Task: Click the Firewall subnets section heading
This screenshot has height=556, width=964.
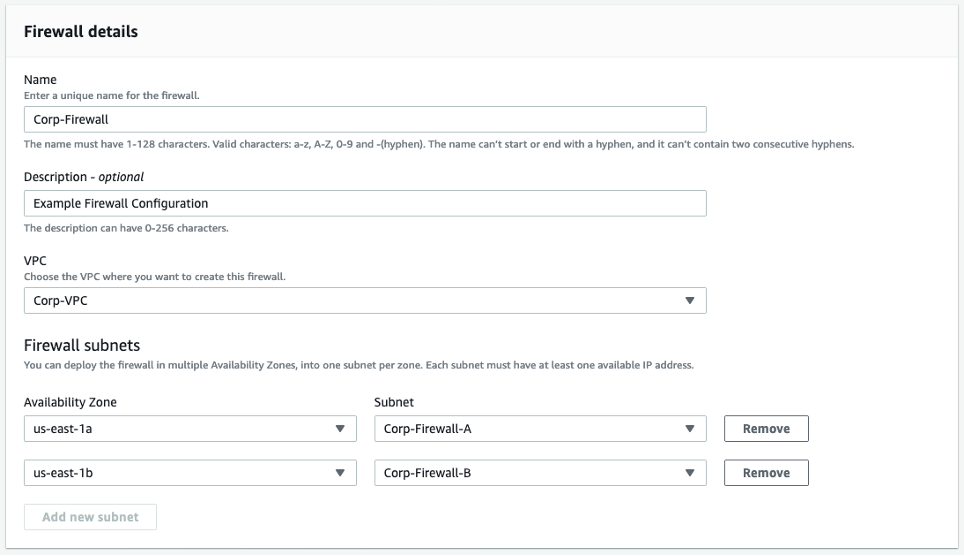Action: (82, 346)
